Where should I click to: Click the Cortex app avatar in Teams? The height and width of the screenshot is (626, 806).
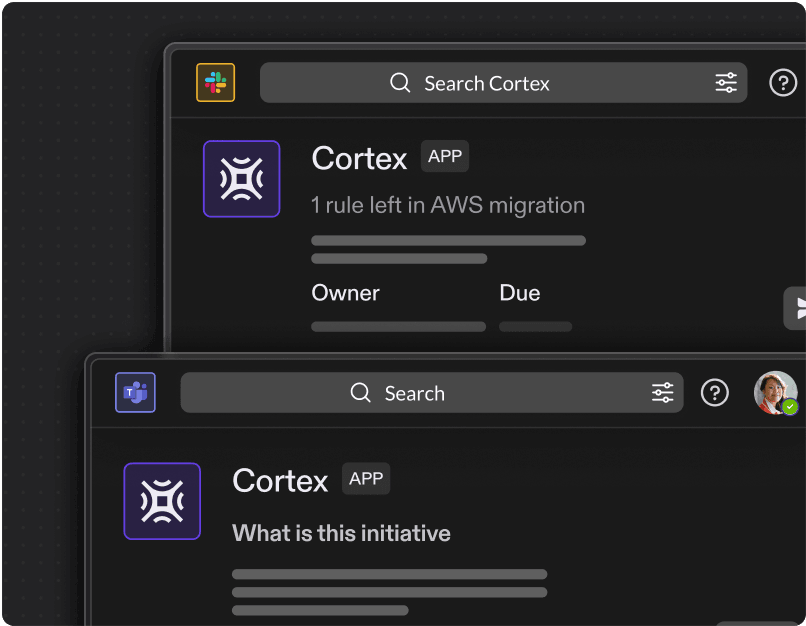(161, 501)
